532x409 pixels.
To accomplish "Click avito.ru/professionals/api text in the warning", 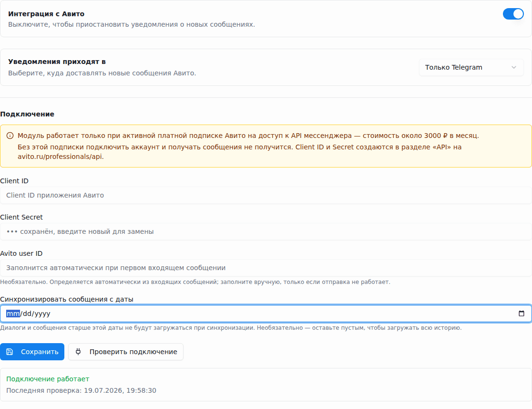I will pyautogui.click(x=61, y=157).
